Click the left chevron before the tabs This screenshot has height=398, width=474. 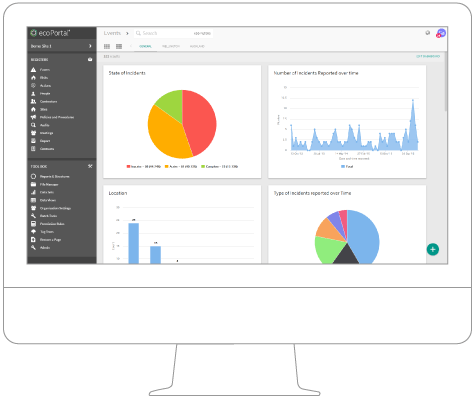(x=131, y=46)
